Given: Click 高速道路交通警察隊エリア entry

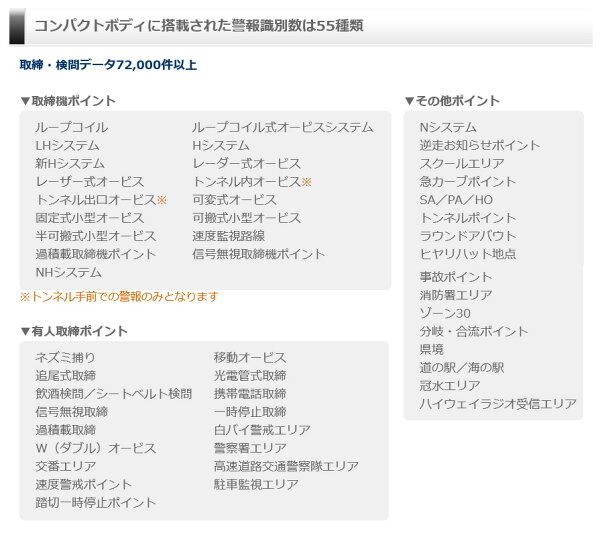Looking at the screenshot, I should pyautogui.click(x=286, y=466).
